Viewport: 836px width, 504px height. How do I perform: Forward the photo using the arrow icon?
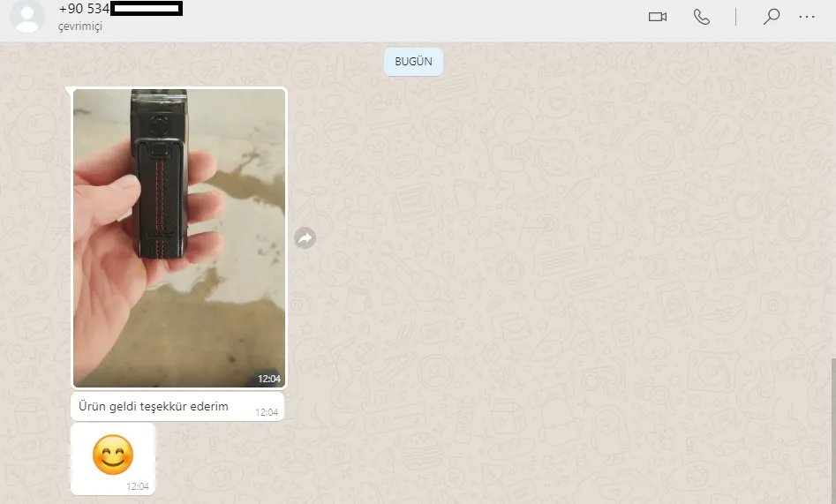point(305,237)
